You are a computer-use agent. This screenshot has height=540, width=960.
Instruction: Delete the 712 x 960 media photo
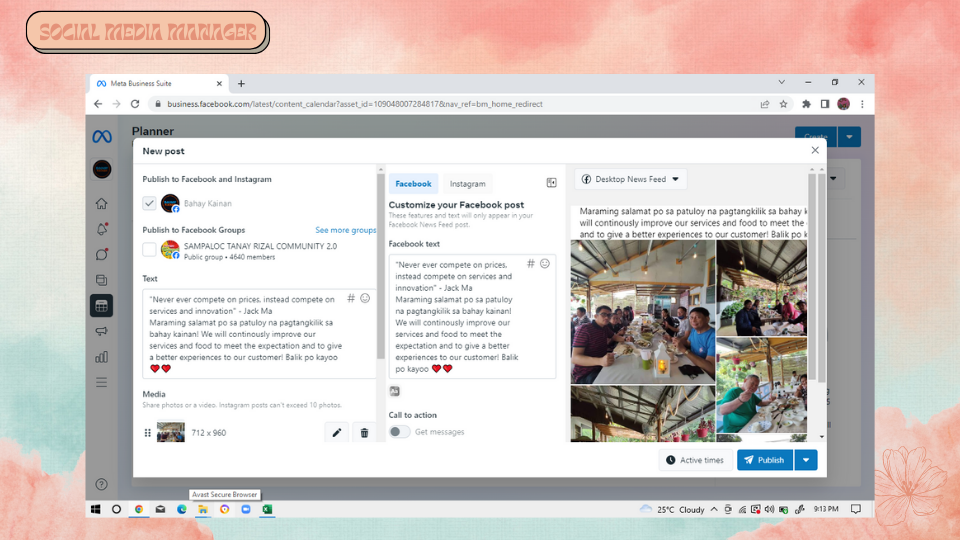[364, 433]
